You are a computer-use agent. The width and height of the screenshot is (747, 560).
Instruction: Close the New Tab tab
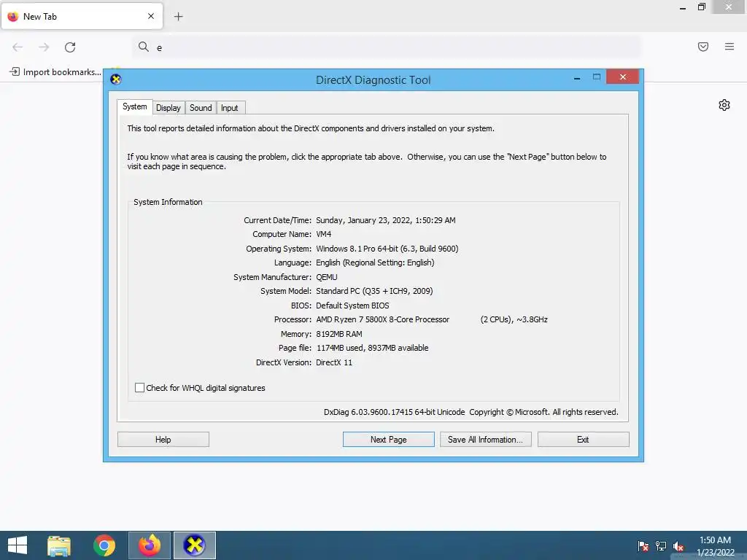coord(151,16)
